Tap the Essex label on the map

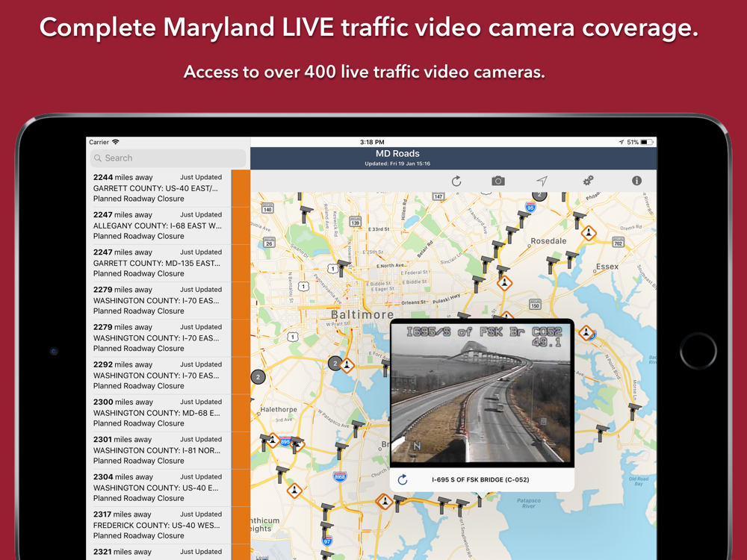click(607, 267)
